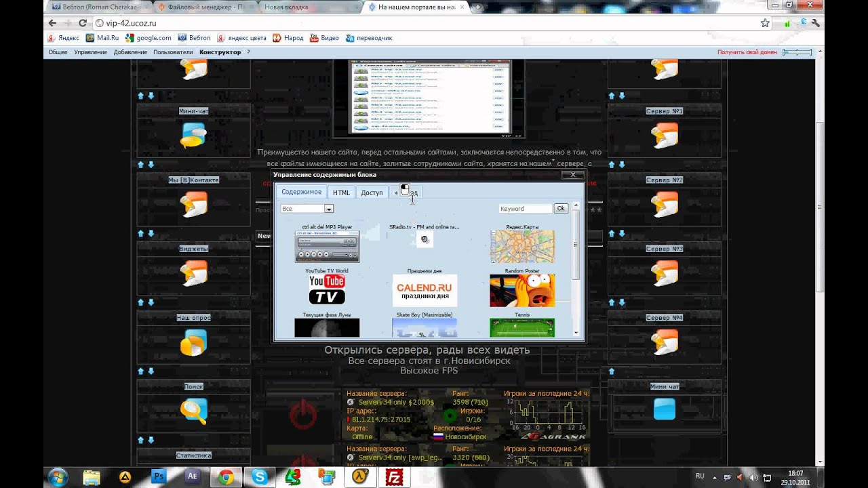This screenshot has height=488, width=868.
Task: Open the Все category dropdown in dialog
Action: [x=307, y=209]
